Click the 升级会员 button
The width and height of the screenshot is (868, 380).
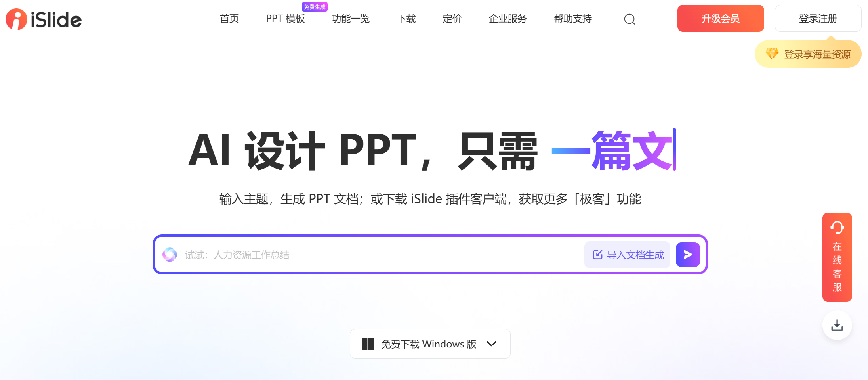coord(721,18)
